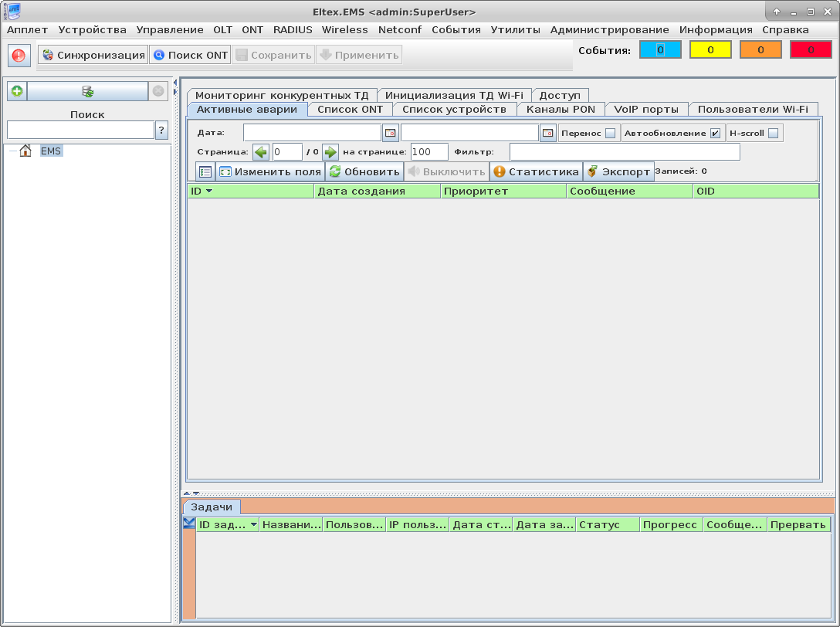Switch to Список устройств tab
Viewport: 840px width, 627px height.
454,110
